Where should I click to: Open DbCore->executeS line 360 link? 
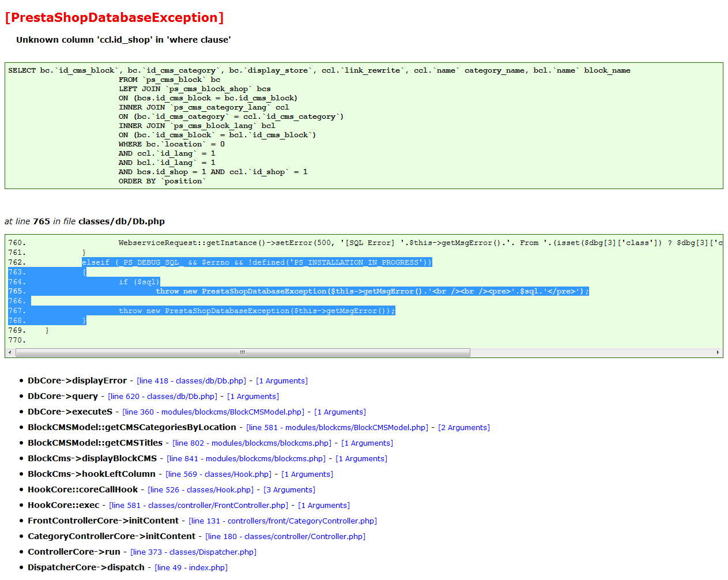[x=213, y=412]
